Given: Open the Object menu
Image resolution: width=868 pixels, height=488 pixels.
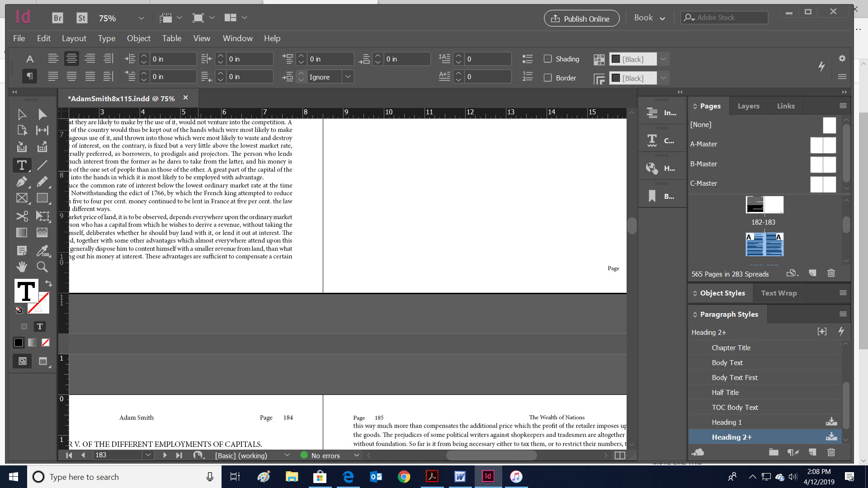Looking at the screenshot, I should tap(138, 38).
